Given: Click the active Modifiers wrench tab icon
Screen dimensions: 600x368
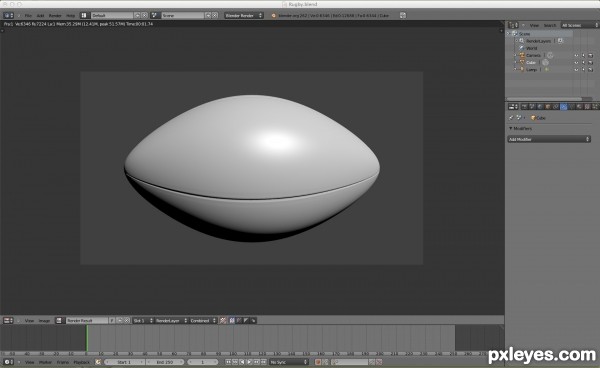Looking at the screenshot, I should pyautogui.click(x=564, y=107).
